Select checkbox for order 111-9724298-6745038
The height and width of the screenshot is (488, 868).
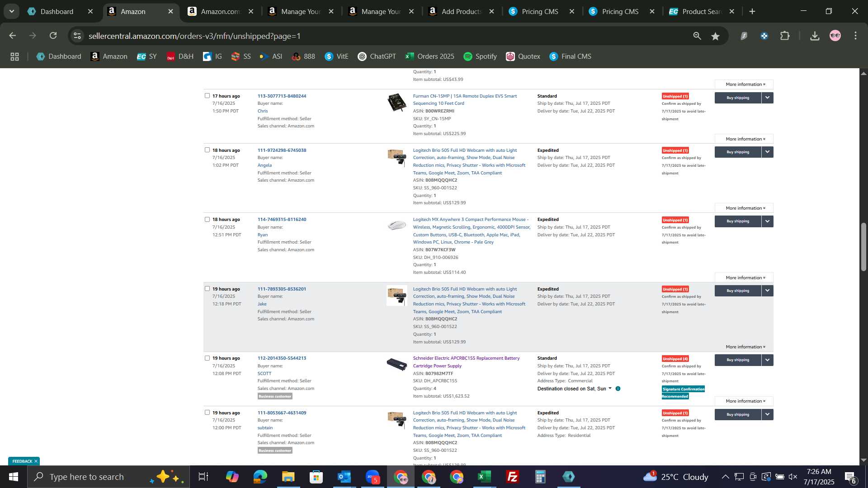coord(207,150)
